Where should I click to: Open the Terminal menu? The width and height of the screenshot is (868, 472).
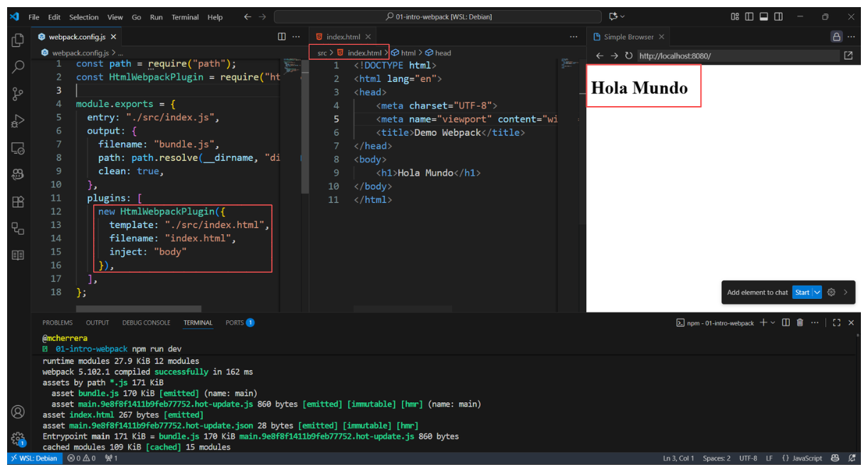[185, 17]
